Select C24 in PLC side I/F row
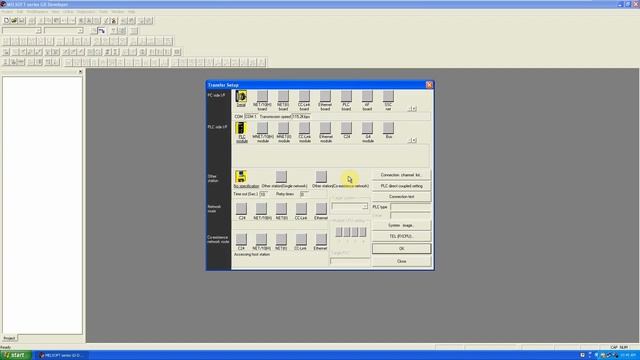Screen dimensions: 640x360 (x=347, y=129)
